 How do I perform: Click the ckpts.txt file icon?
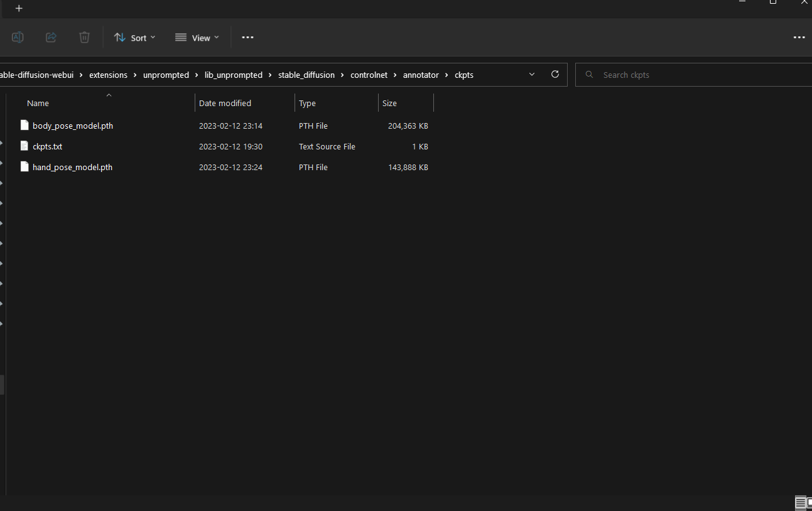(x=24, y=146)
